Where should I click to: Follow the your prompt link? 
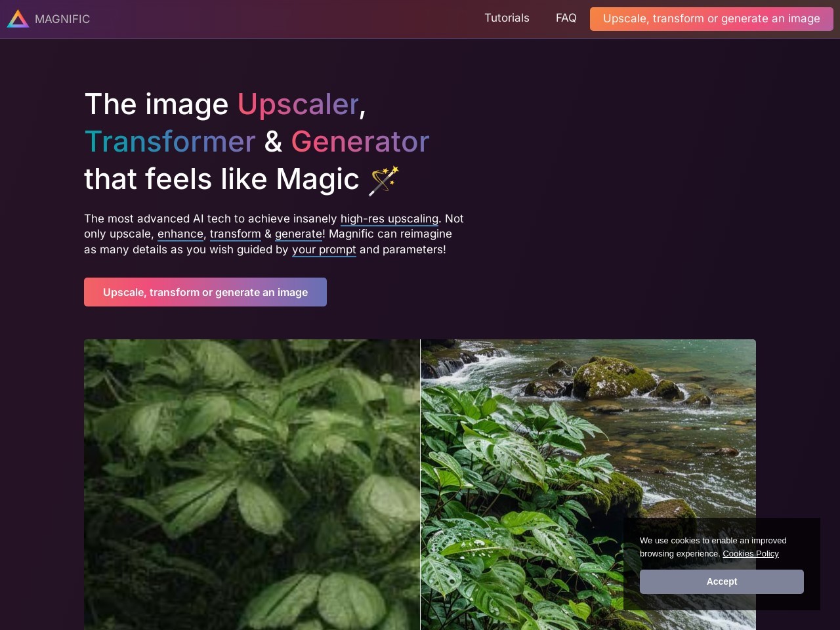(324, 249)
